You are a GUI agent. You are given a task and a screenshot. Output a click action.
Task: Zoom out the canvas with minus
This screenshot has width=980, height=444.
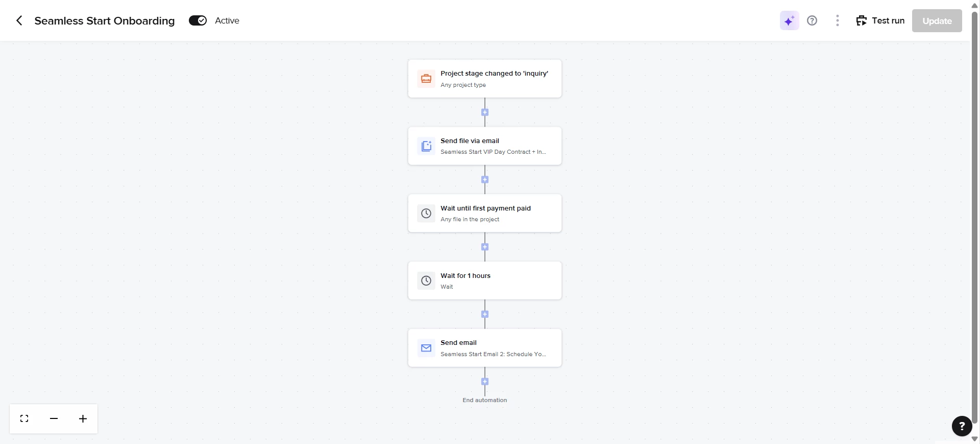54,419
